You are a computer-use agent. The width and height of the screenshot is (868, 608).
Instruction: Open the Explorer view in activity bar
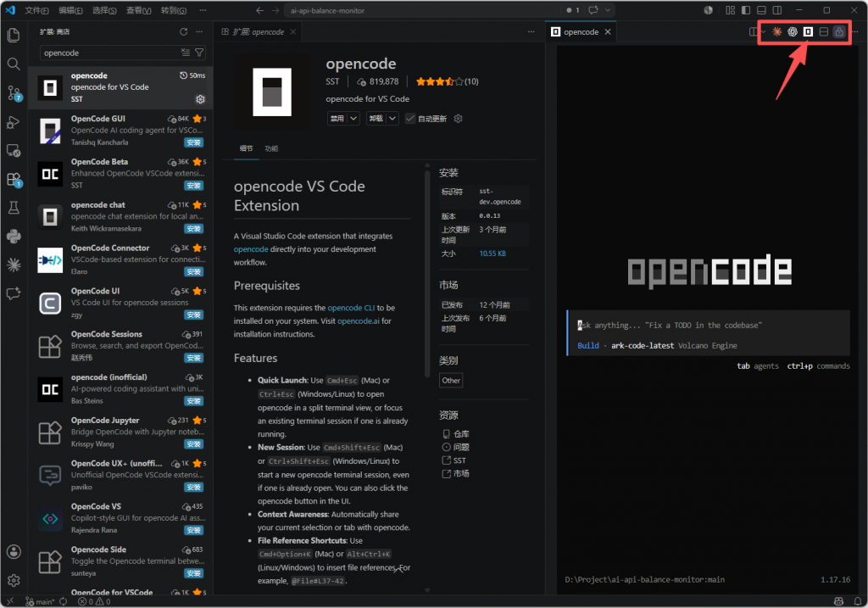[x=14, y=36]
